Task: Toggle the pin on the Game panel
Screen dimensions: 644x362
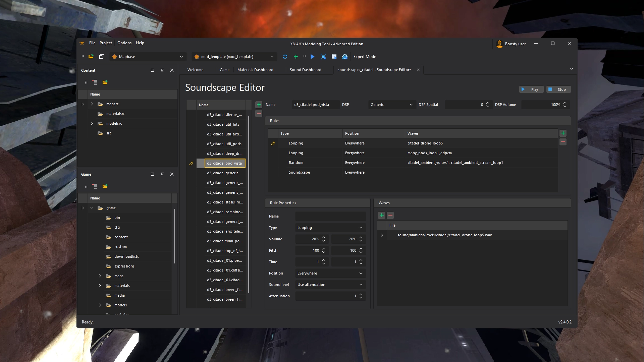Action: (162, 174)
